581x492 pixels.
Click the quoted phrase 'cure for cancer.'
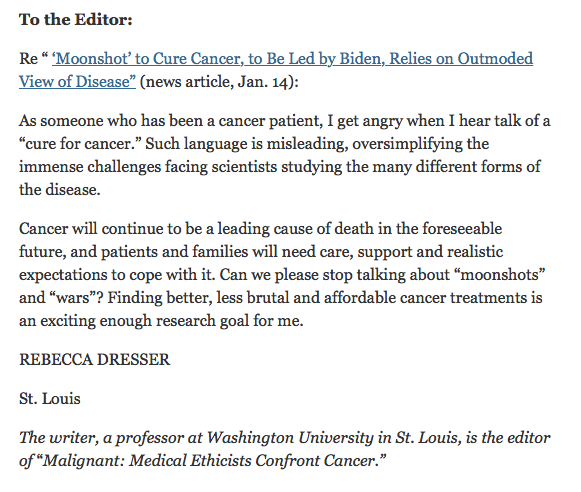click(80, 144)
